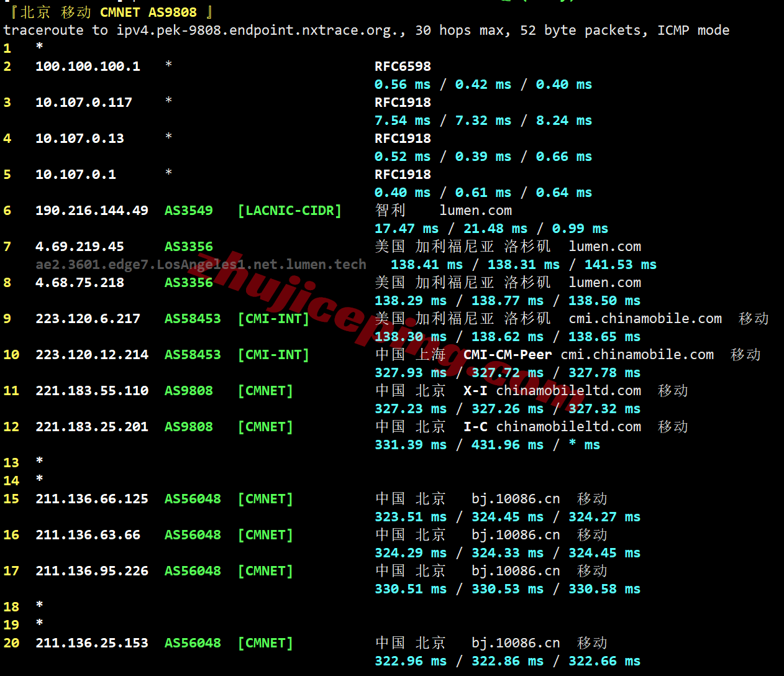The width and height of the screenshot is (784, 676).
Task: Click the latency value 431.96 ms
Action: coord(508,445)
